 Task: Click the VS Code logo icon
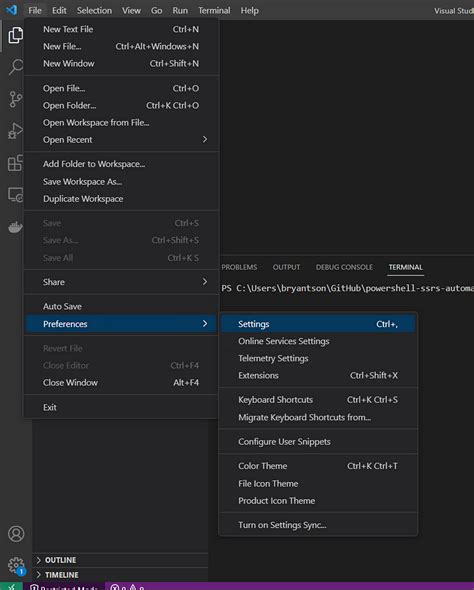tap(11, 10)
